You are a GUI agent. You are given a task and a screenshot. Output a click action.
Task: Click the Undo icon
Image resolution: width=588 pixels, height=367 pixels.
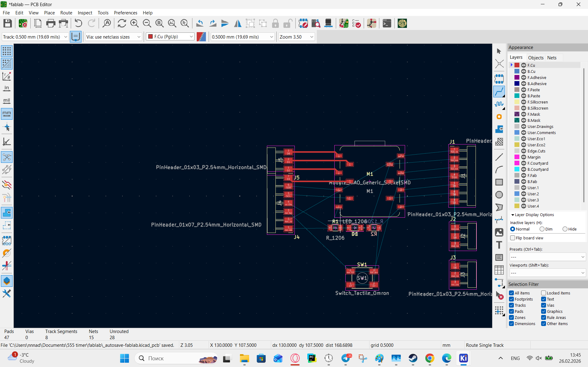(78, 23)
